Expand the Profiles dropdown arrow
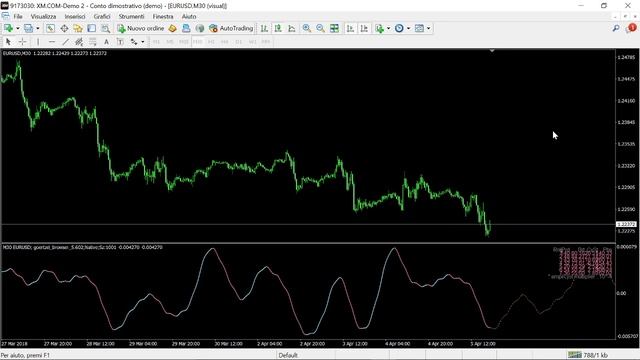This screenshot has width=640, height=360. 38,28
